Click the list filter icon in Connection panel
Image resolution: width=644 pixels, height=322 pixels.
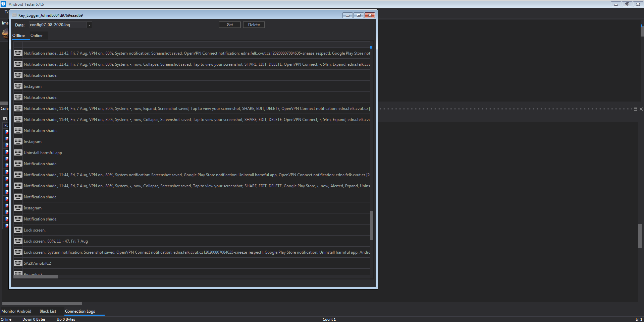pos(5,119)
